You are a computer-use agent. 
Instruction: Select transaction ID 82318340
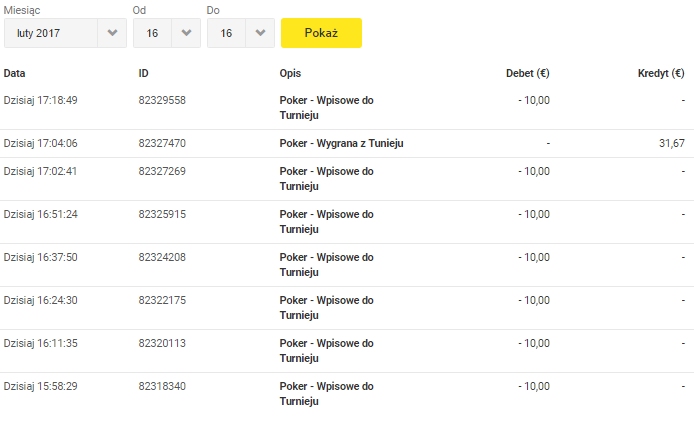(x=162, y=386)
